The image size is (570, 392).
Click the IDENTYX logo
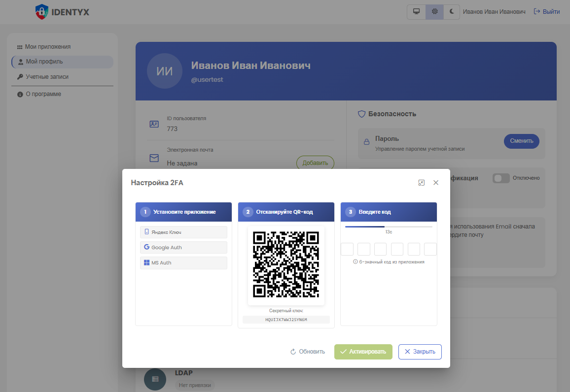click(x=63, y=12)
